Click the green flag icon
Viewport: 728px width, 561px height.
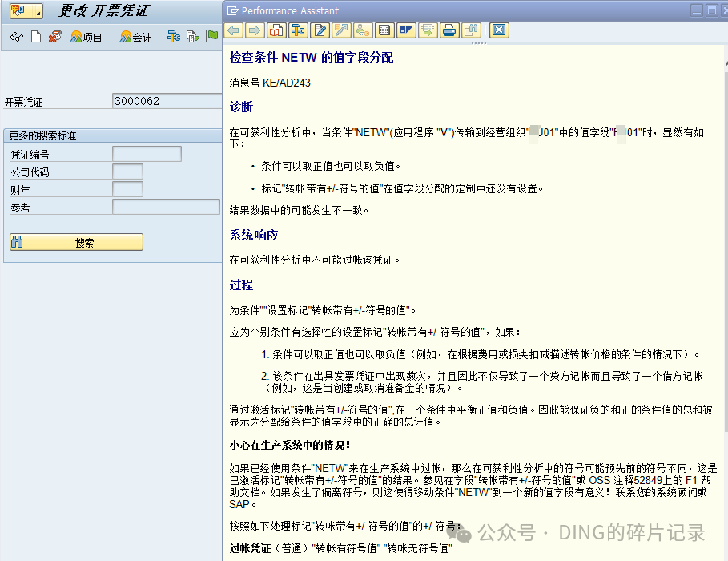click(x=211, y=36)
